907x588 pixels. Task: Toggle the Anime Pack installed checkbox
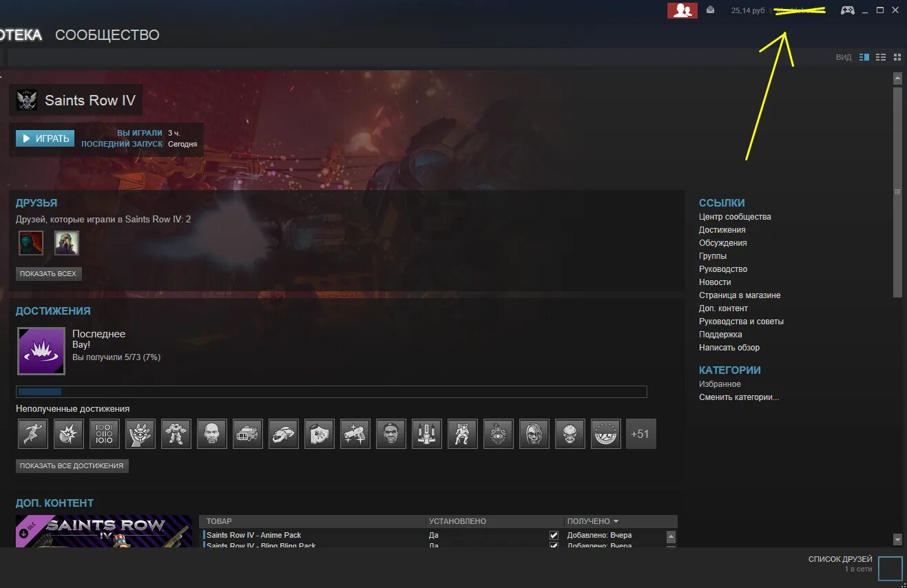[x=554, y=535]
